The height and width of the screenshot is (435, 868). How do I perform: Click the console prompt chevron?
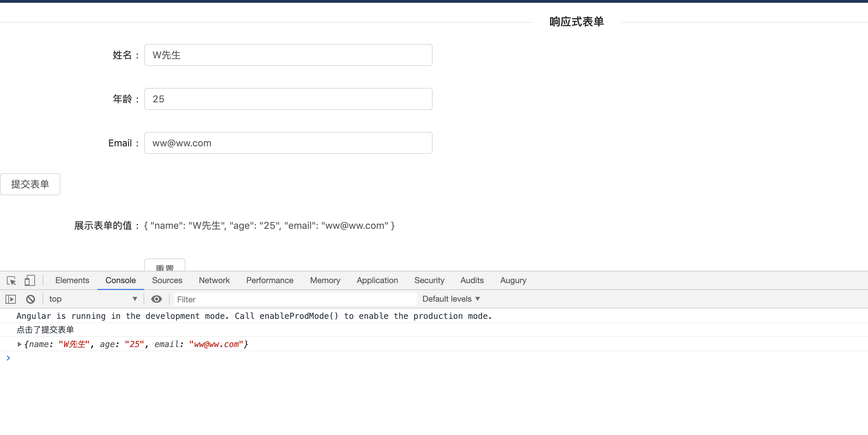pyautogui.click(x=9, y=358)
